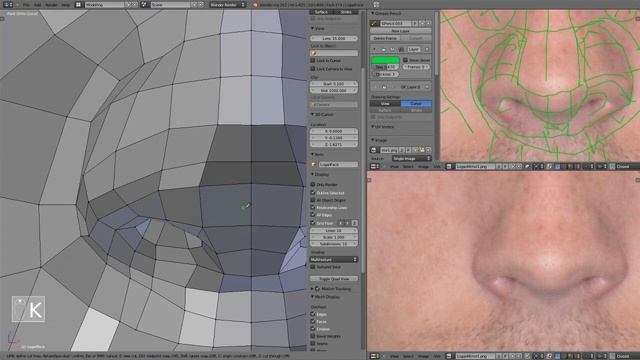
Task: Select the View drawing setting button
Action: coord(385,104)
